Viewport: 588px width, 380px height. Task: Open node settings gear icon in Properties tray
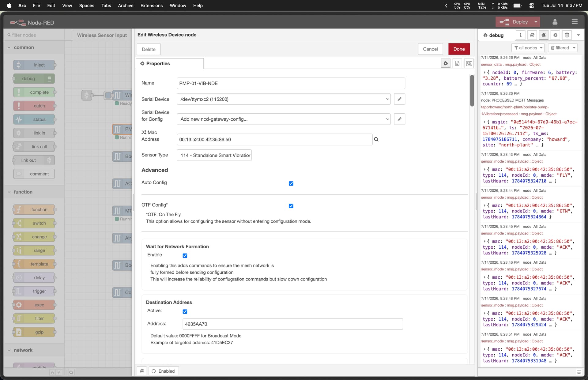(x=446, y=63)
